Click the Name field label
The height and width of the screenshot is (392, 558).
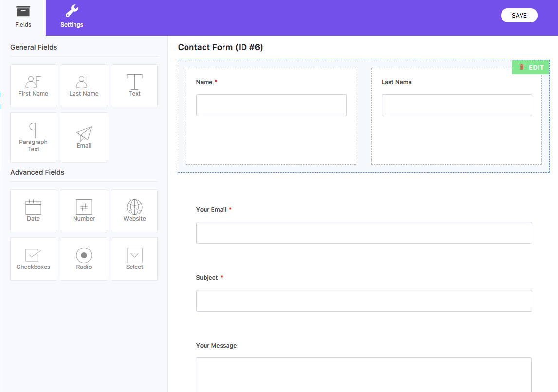coord(205,82)
